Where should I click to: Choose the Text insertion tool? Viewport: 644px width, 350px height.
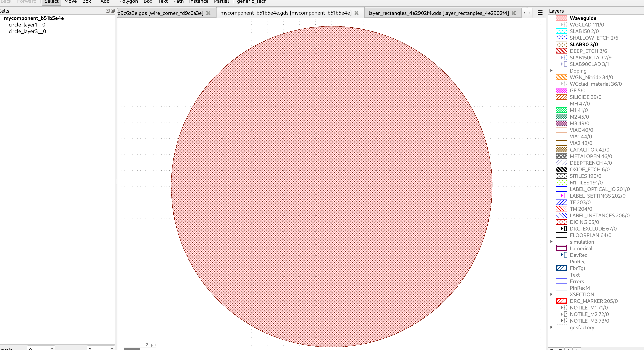(x=163, y=2)
